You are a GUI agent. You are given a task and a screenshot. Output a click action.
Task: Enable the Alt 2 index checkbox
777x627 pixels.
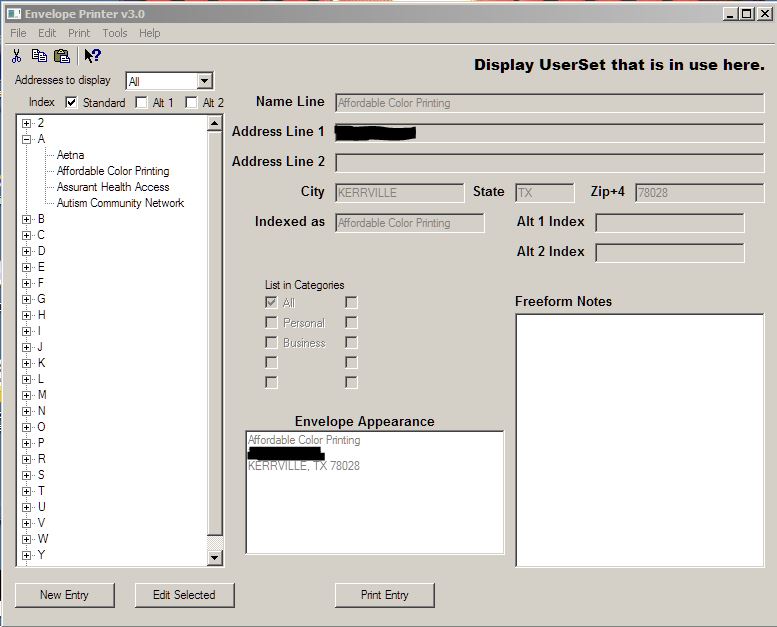click(x=191, y=102)
